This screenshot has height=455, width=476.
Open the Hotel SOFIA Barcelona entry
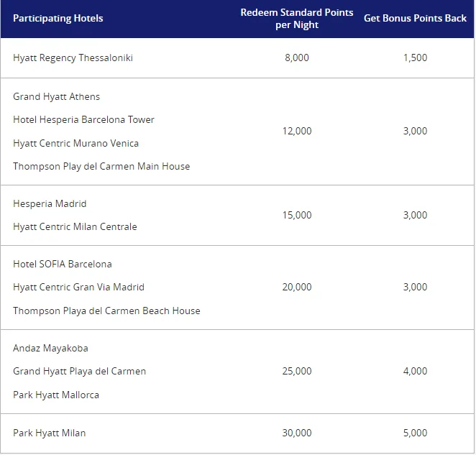(x=63, y=264)
